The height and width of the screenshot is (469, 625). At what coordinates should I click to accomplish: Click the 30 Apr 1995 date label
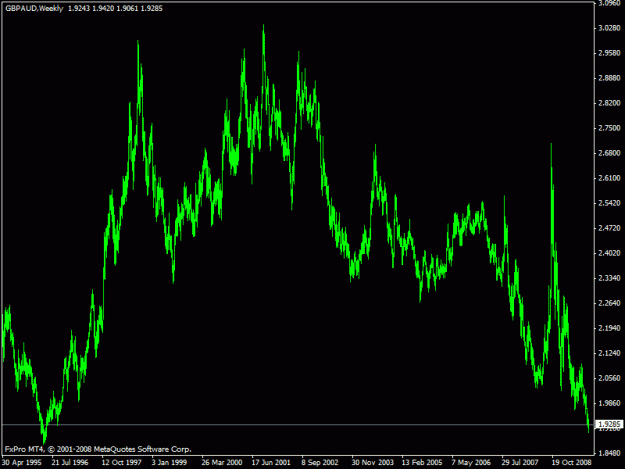(22, 463)
